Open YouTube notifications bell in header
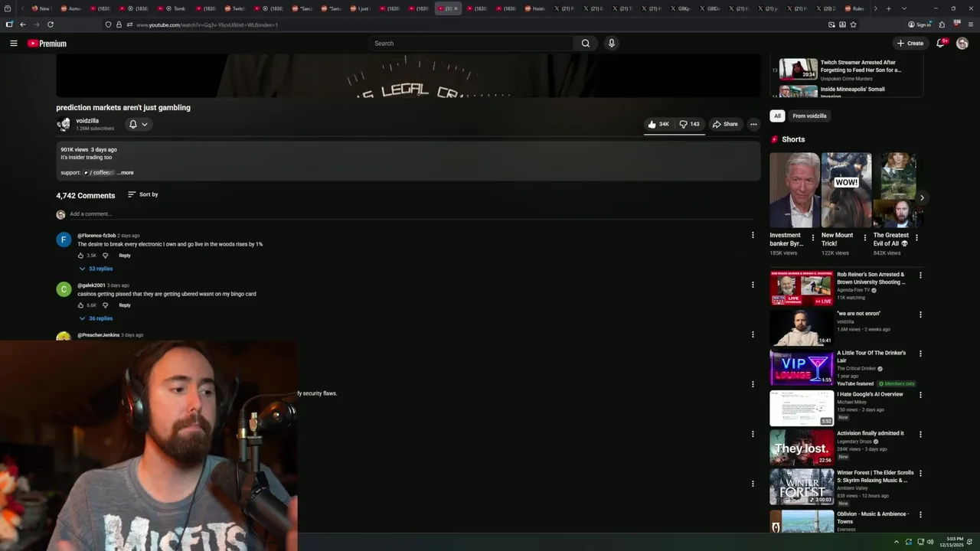Image resolution: width=980 pixels, height=551 pixels. pos(941,44)
